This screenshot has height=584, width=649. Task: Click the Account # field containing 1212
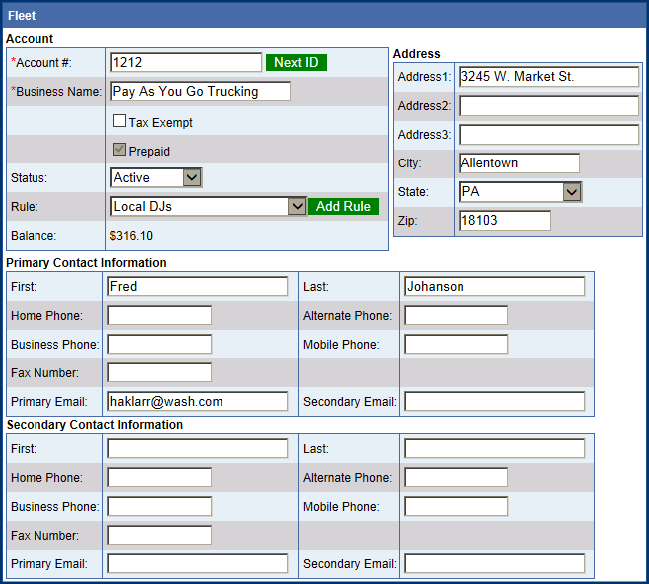[x=185, y=62]
